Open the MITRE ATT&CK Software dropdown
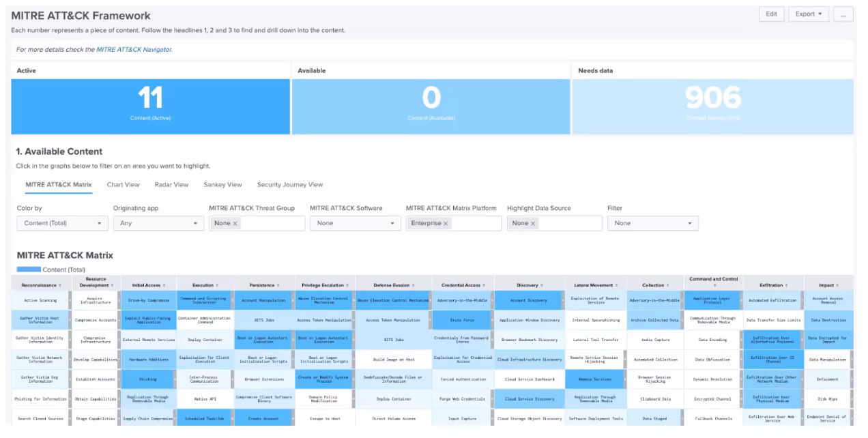Image resolution: width=868 pixels, height=438 pixels. pos(355,223)
